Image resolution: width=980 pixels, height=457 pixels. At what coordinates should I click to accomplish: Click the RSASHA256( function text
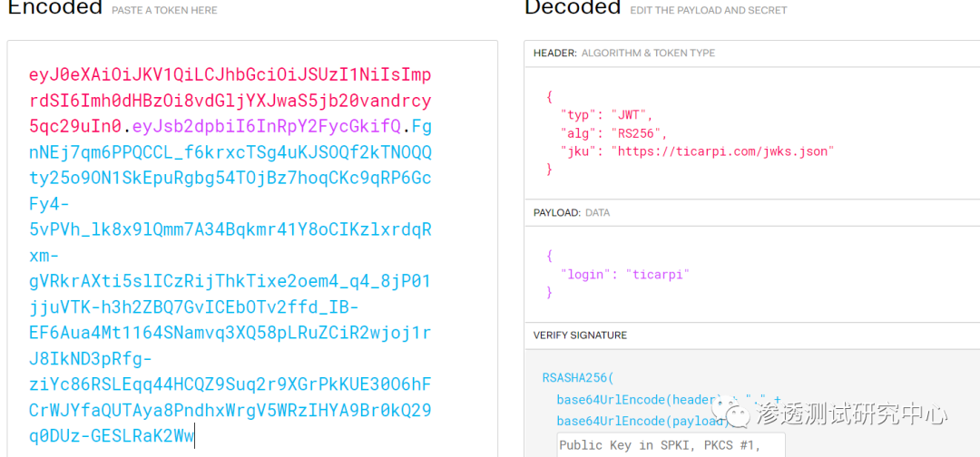[578, 377]
